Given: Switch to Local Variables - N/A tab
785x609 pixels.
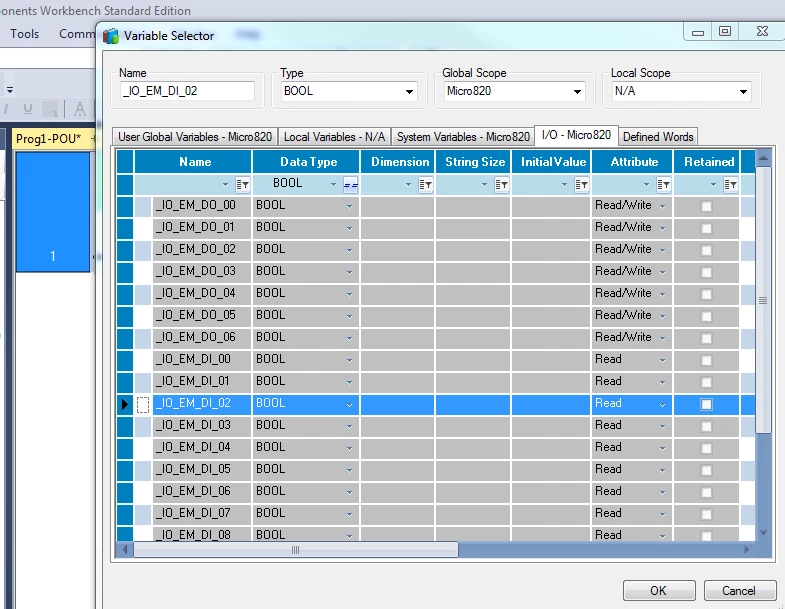Looking at the screenshot, I should [x=334, y=137].
